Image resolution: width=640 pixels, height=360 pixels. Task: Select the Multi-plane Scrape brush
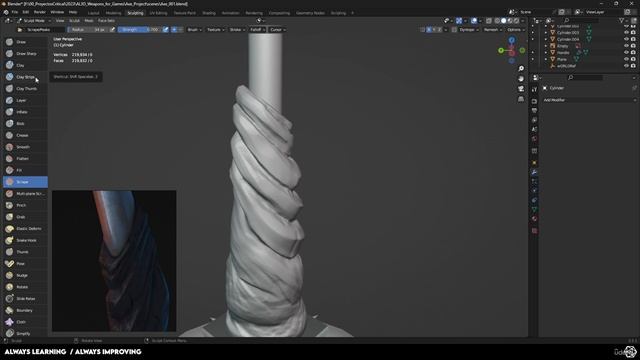(25, 193)
